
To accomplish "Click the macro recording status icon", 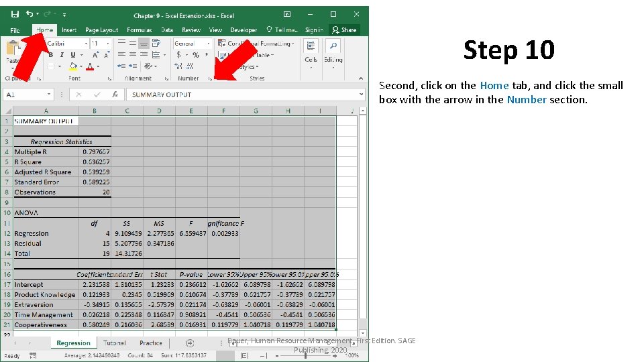I will tap(33, 355).
